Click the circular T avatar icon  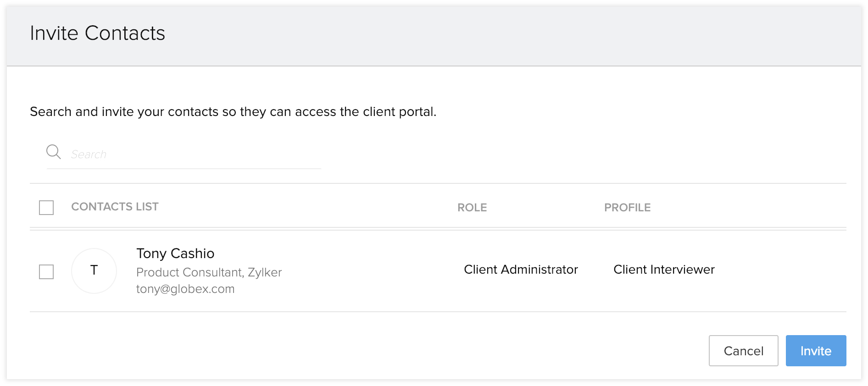(x=94, y=271)
